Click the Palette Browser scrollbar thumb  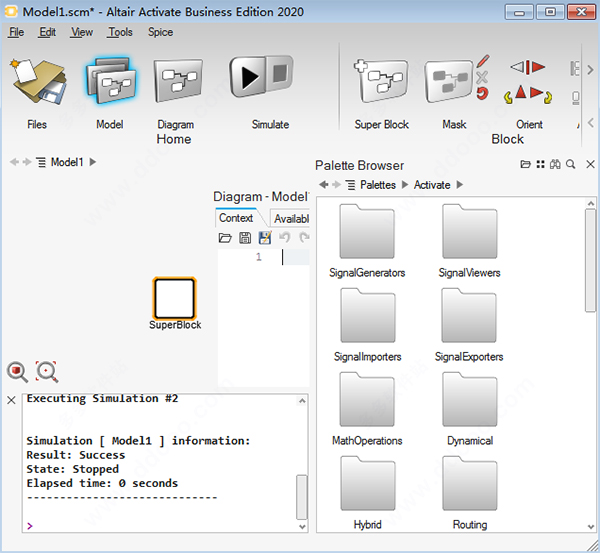point(590,260)
